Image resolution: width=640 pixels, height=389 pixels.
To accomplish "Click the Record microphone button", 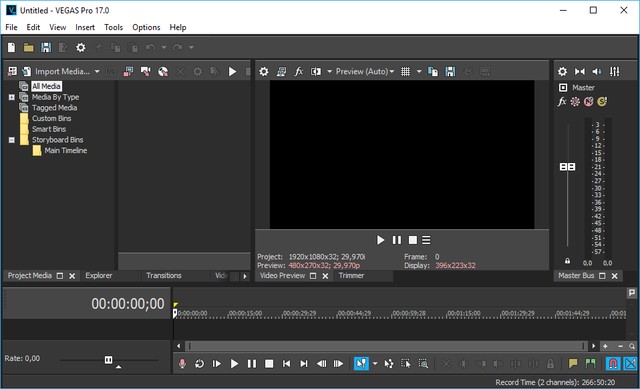I will [182, 363].
